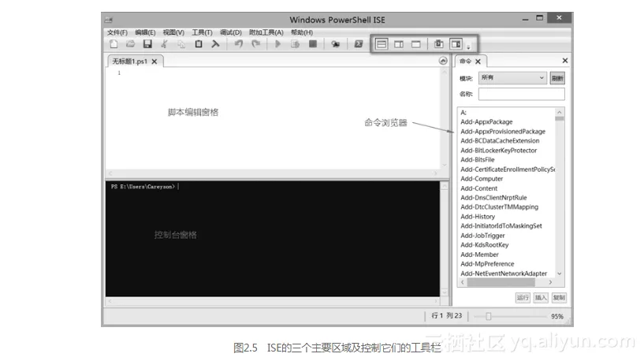Screen dimensions: 644x361
Task: Click the PS console prompt line
Action: pyautogui.click(x=144, y=187)
